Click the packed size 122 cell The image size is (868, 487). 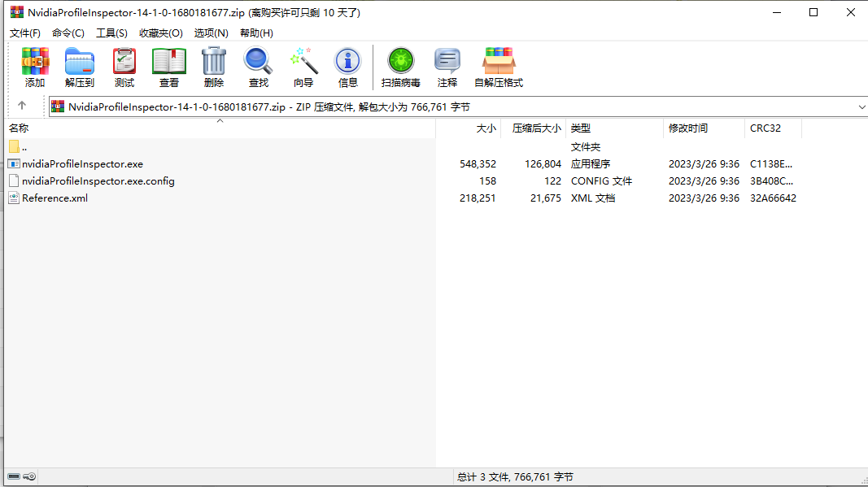pos(552,181)
